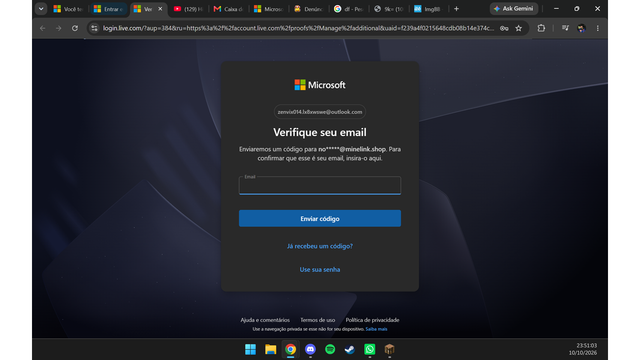The height and width of the screenshot is (360, 640).
Task: Restore down the Chrome window
Action: pos(577,9)
